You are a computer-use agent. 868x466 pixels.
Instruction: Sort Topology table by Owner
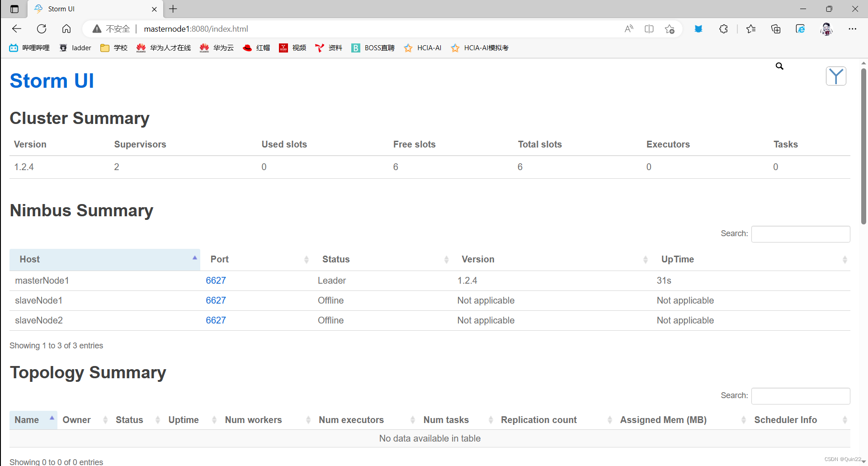(x=84, y=420)
